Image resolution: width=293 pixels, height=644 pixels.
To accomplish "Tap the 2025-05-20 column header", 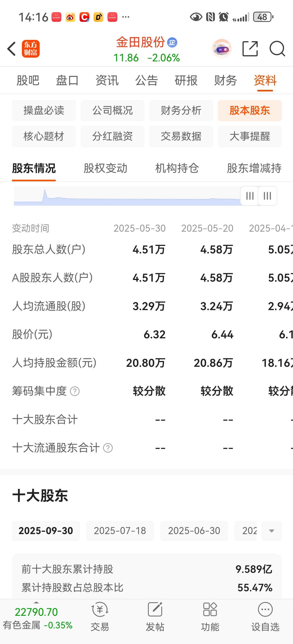I will click(207, 228).
